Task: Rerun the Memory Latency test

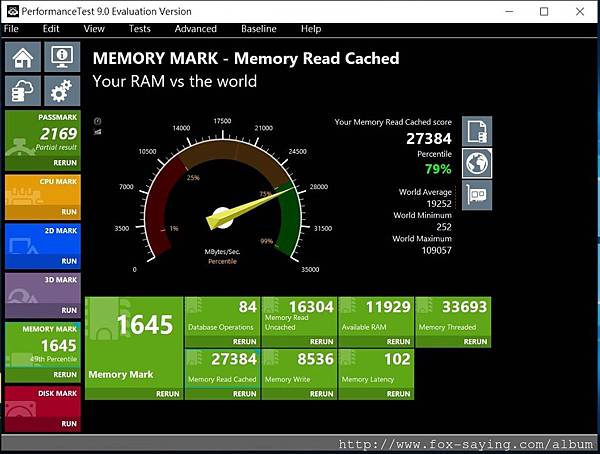Action: click(x=398, y=394)
